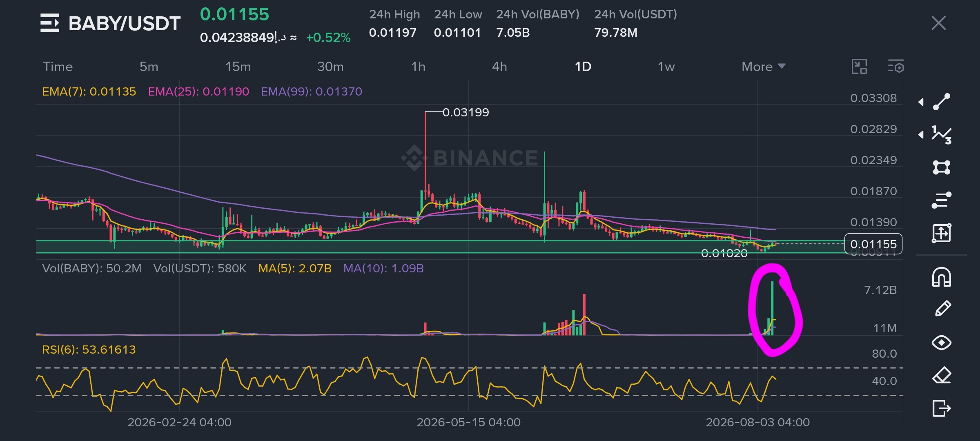
Task: Select the pencil drawing tool
Action: [942, 309]
